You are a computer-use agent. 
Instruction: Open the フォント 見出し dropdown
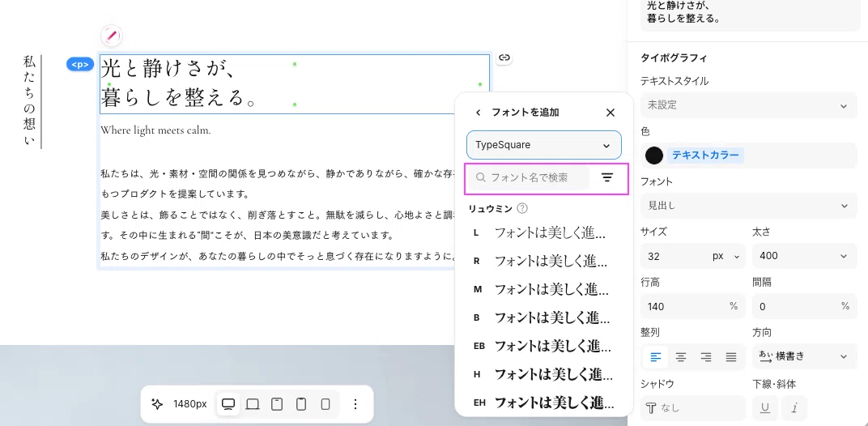coord(748,206)
